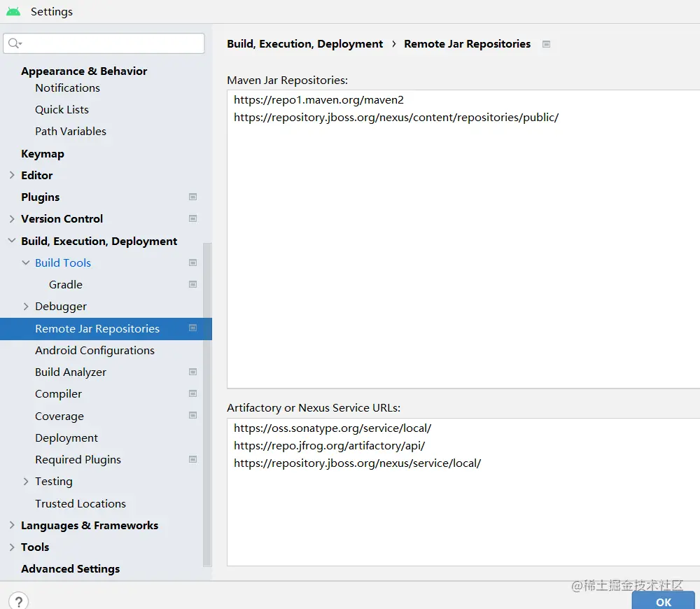Open Coverage settings
The image size is (700, 609).
59,416
